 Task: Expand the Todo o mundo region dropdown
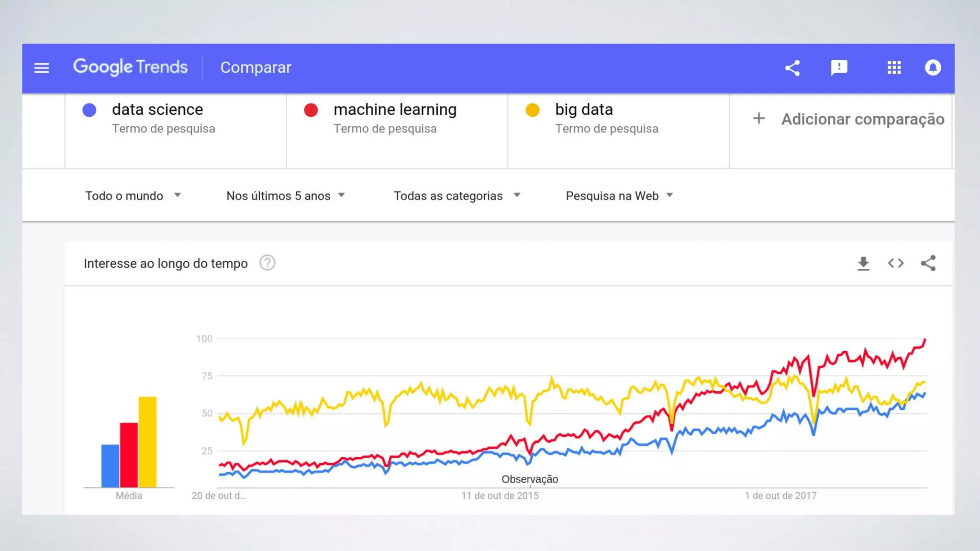(x=133, y=196)
